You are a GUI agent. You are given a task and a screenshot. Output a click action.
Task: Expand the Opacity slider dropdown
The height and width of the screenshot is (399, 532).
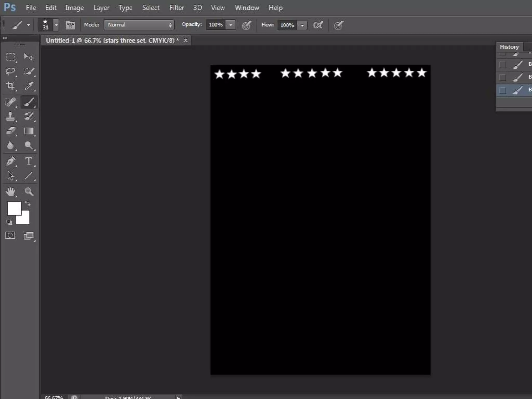231,25
